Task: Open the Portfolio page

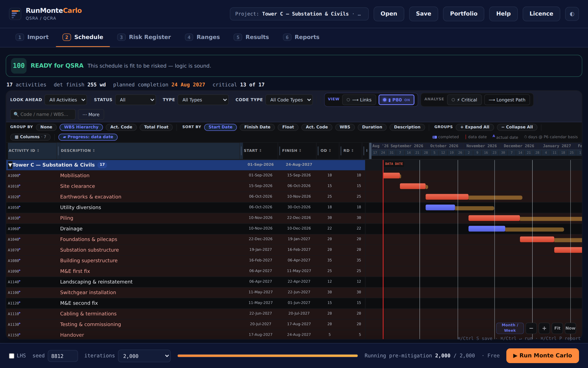Action: 464,14
